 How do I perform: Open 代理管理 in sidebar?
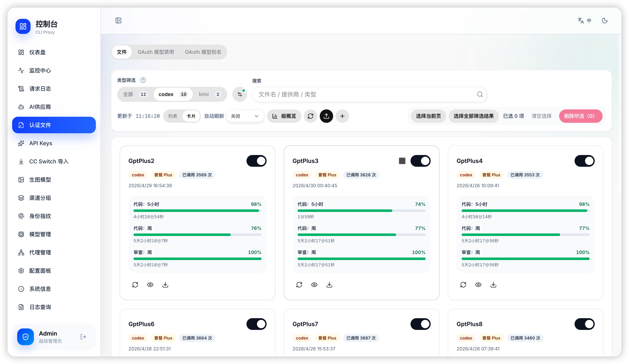point(54,252)
